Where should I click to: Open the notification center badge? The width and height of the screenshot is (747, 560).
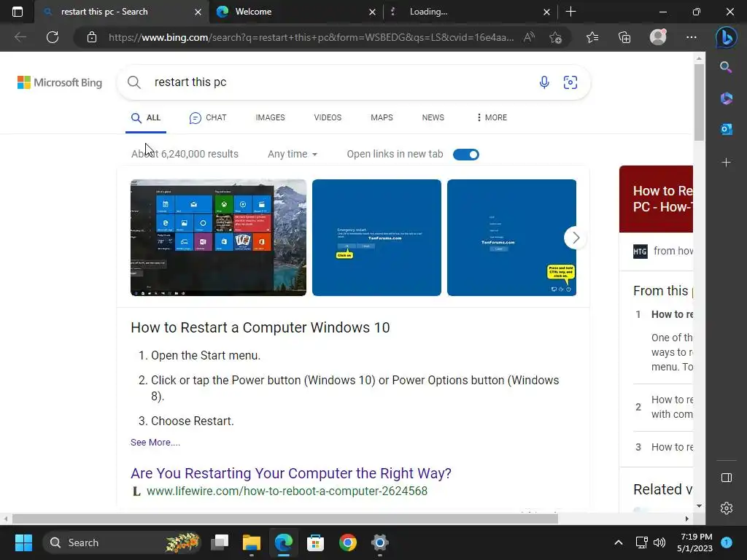(727, 542)
